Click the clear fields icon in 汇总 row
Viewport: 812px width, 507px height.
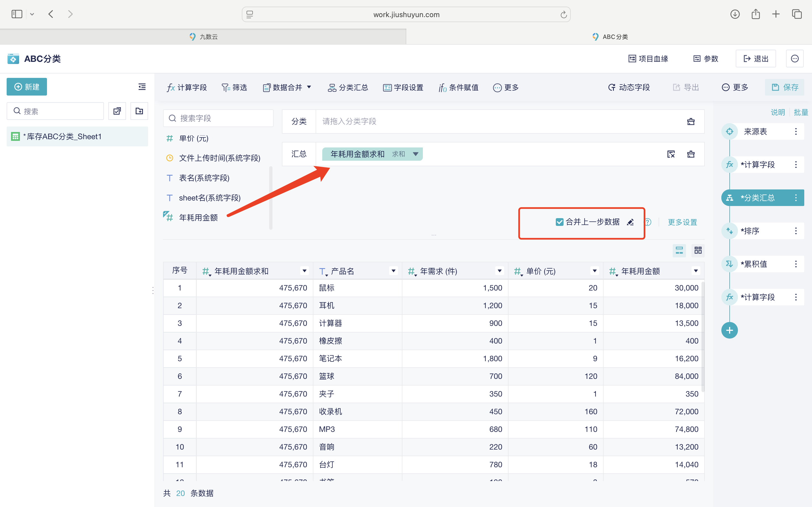point(671,154)
